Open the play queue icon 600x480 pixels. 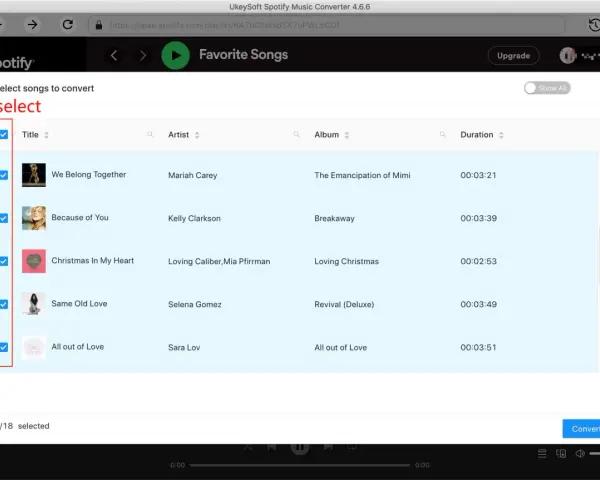542,454
